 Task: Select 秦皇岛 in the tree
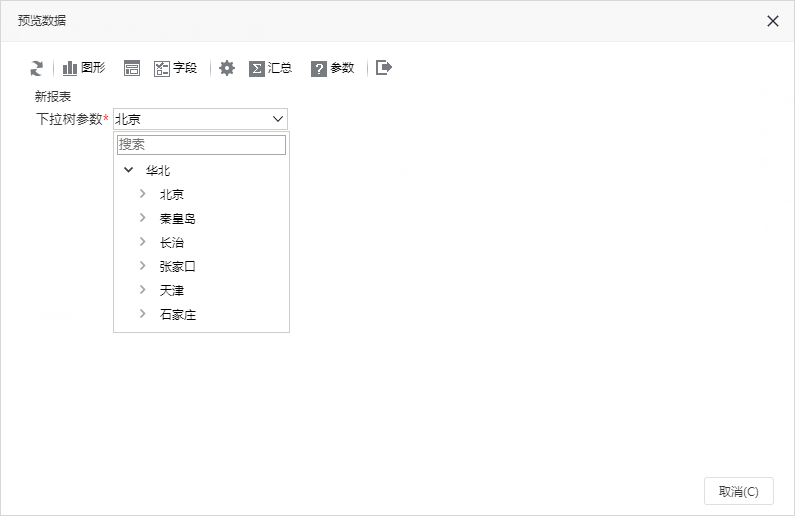(x=177, y=218)
